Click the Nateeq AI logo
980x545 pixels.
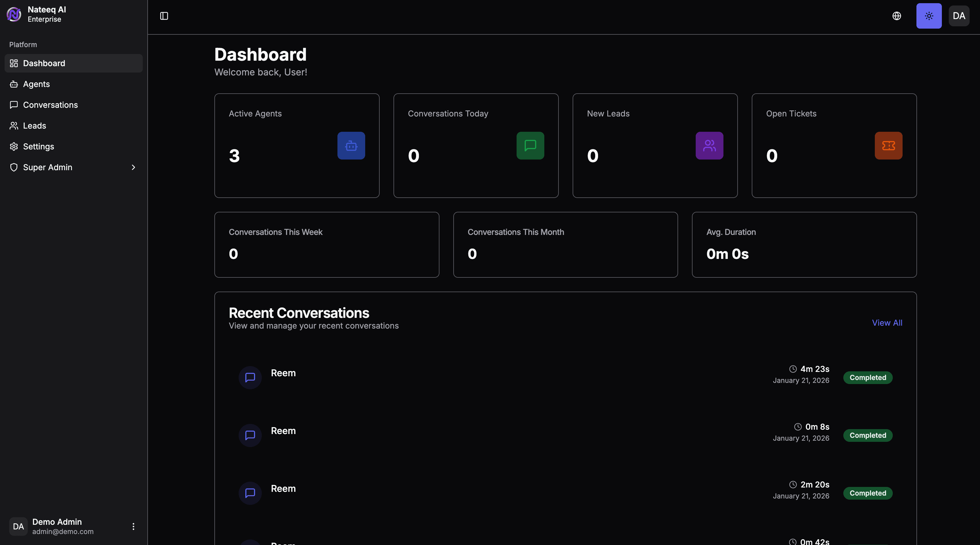tap(14, 14)
